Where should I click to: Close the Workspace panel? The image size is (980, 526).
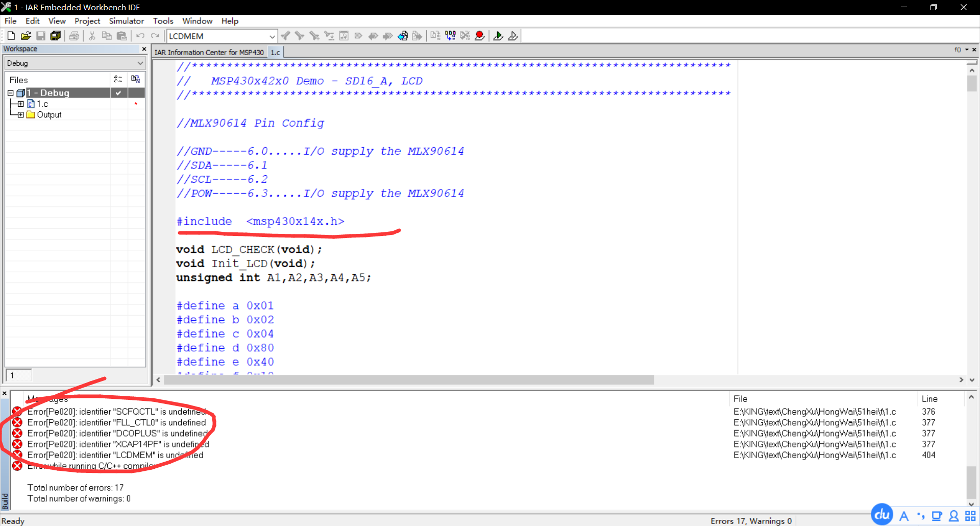tap(144, 49)
